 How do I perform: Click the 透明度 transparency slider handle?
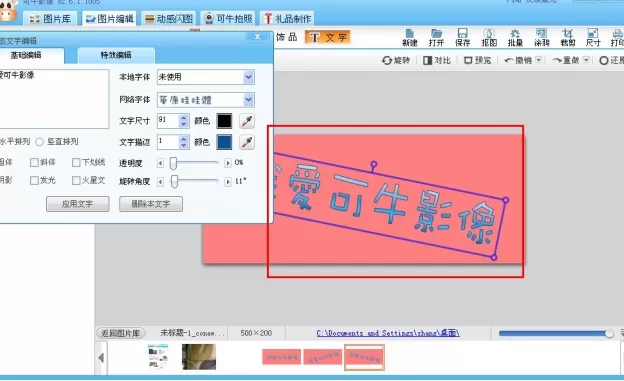173,163
